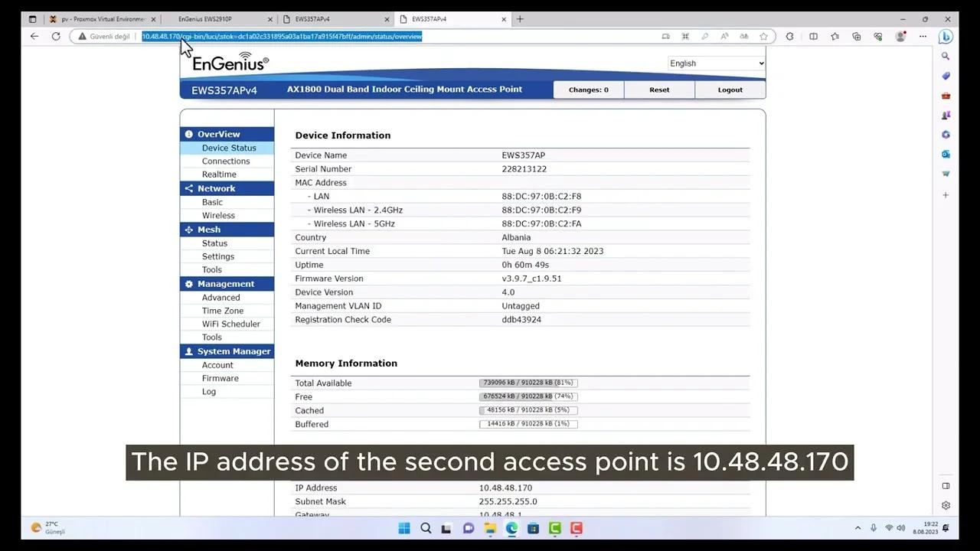Viewport: 980px width, 551px height.
Task: Click the Logout button
Action: 730,90
